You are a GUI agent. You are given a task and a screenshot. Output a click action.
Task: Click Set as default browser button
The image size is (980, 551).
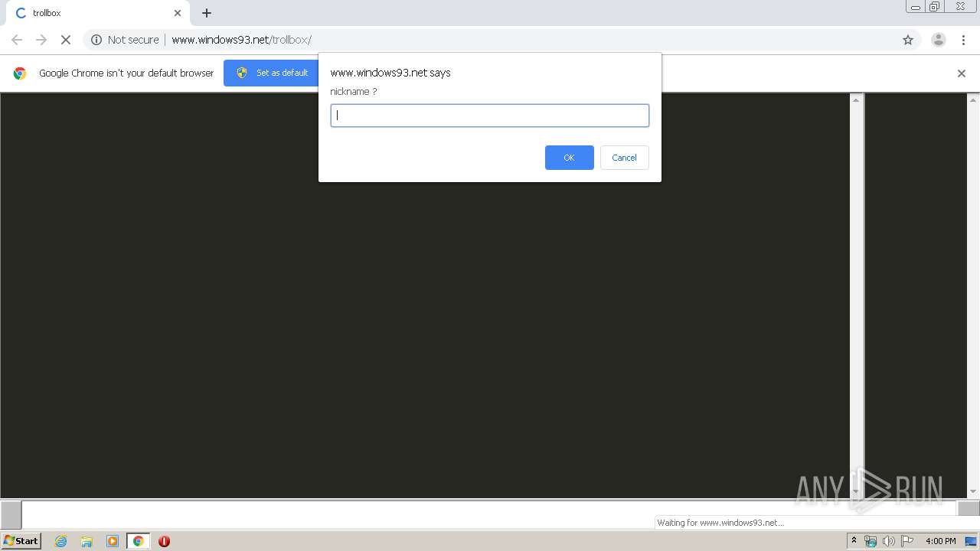273,73
